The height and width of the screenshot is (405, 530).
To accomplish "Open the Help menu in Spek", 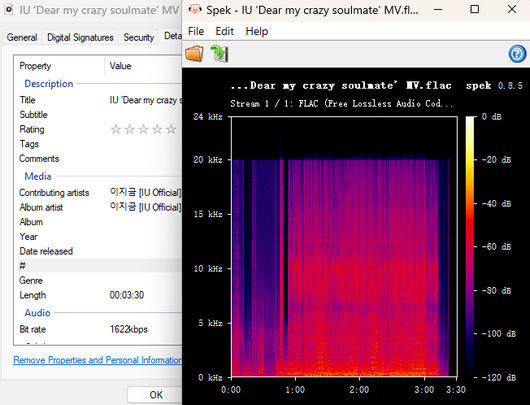I will 257,31.
